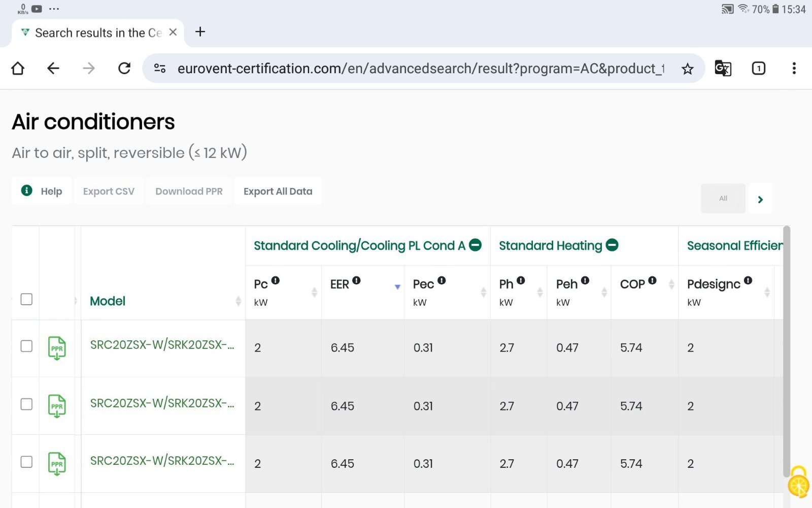Go forward in browser history
812x508 pixels.
tap(89, 68)
